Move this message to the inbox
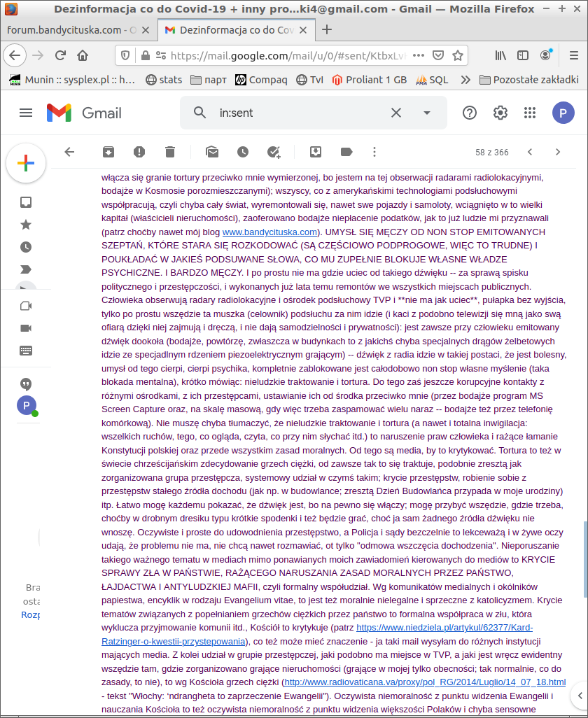The width and height of the screenshot is (588, 718). [316, 152]
